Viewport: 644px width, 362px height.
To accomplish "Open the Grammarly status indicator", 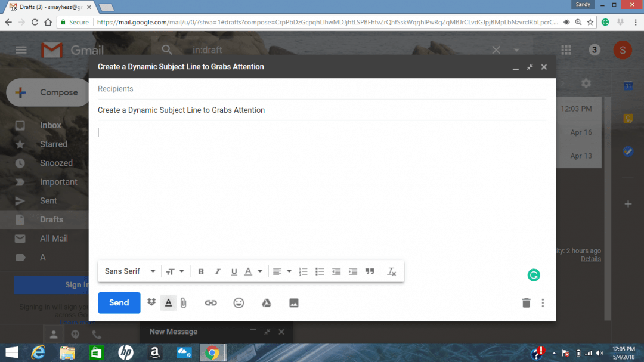I will 533,275.
